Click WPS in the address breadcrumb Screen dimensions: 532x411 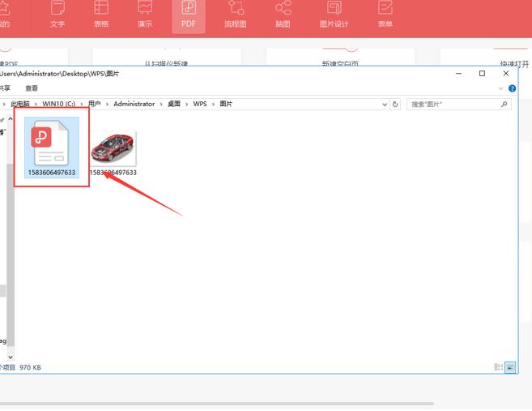click(200, 104)
